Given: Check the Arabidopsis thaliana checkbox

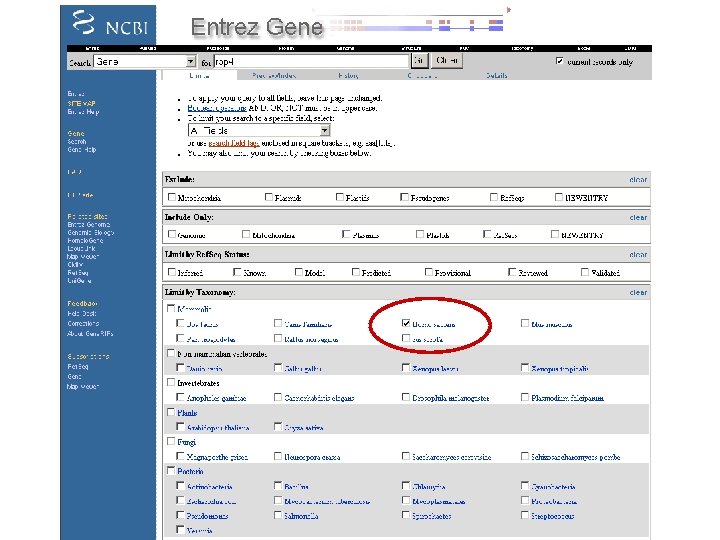Looking at the screenshot, I should (x=180, y=427).
